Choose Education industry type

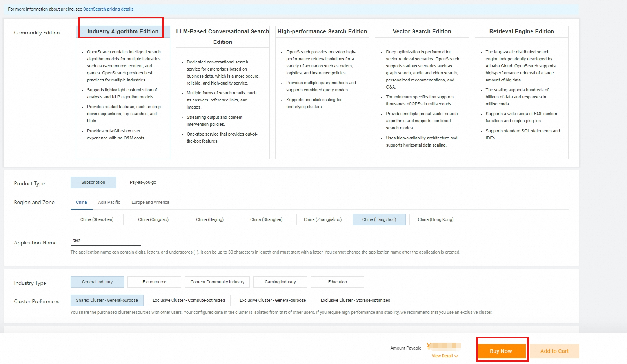(x=338, y=282)
